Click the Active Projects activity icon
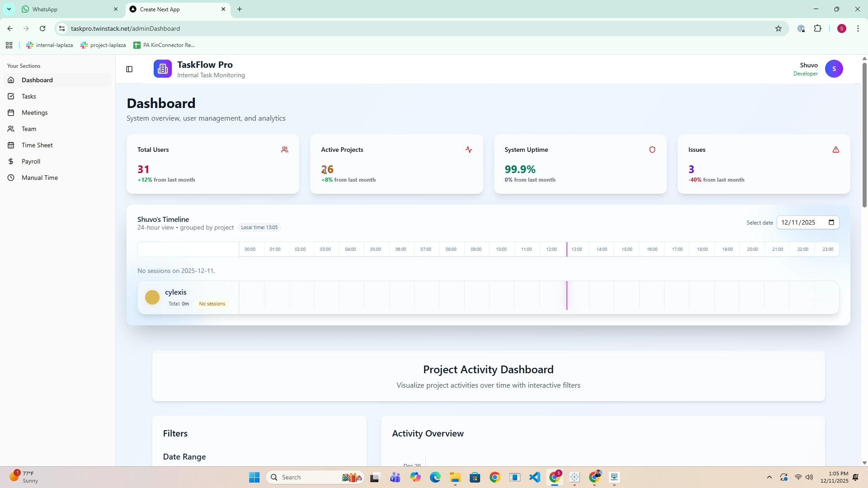Screen dimensions: 868x488 click(469, 150)
